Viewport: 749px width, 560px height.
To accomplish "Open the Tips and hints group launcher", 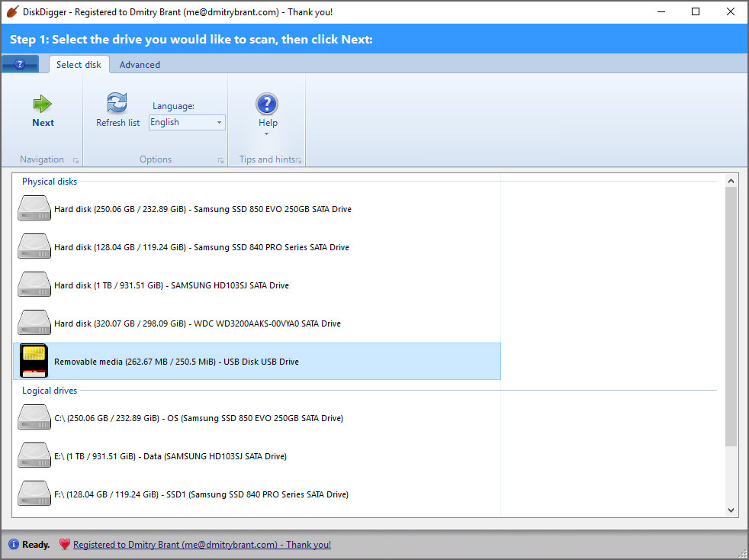I will point(299,160).
